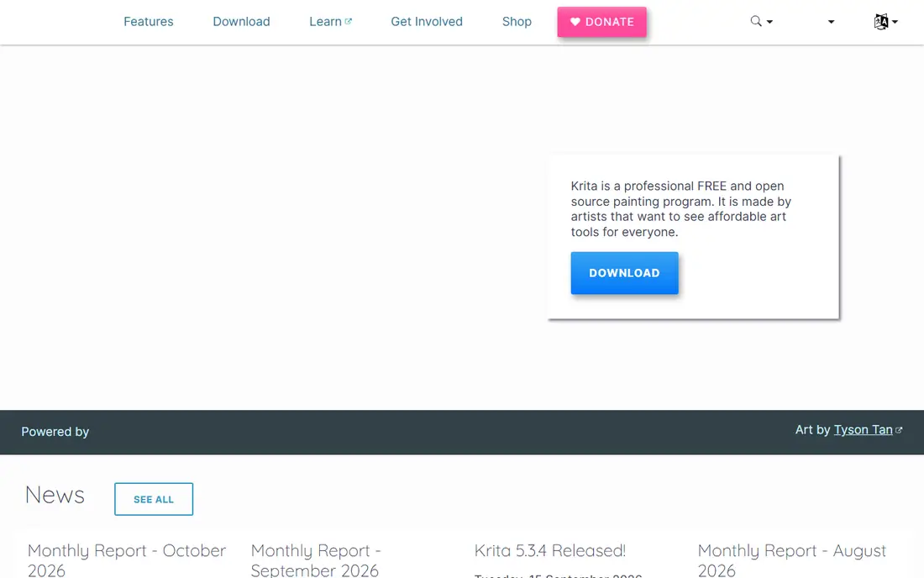Open Monthly Report - October 2026 article

127,560
